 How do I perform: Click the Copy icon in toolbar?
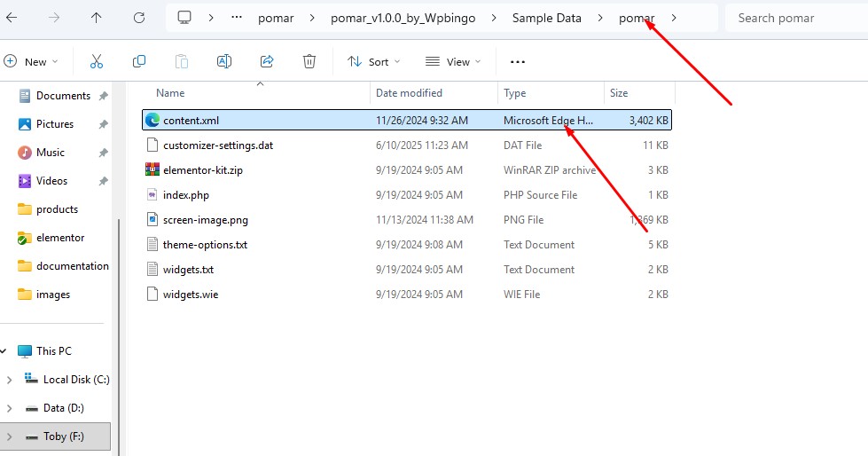coord(139,61)
